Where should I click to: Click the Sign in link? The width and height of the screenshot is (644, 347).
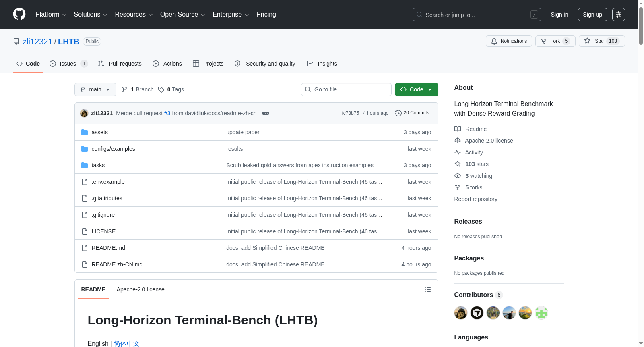[559, 15]
